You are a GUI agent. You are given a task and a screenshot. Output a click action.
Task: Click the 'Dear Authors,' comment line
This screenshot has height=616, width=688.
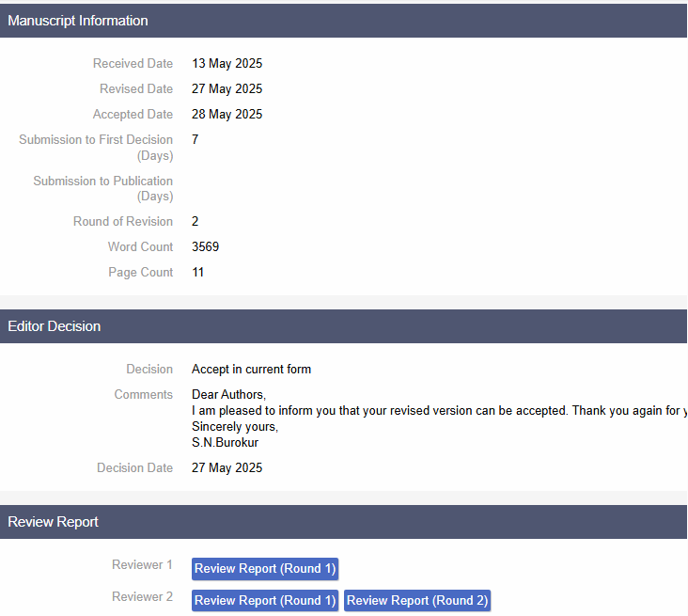228,395
